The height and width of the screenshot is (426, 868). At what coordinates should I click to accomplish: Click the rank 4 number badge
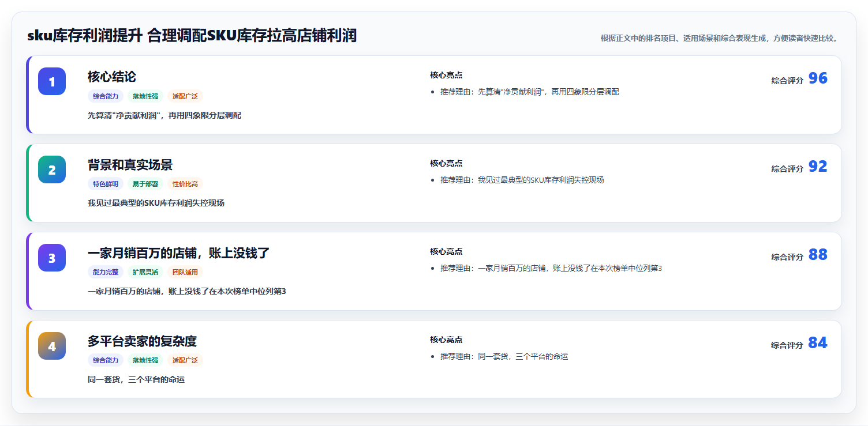pyautogui.click(x=52, y=346)
